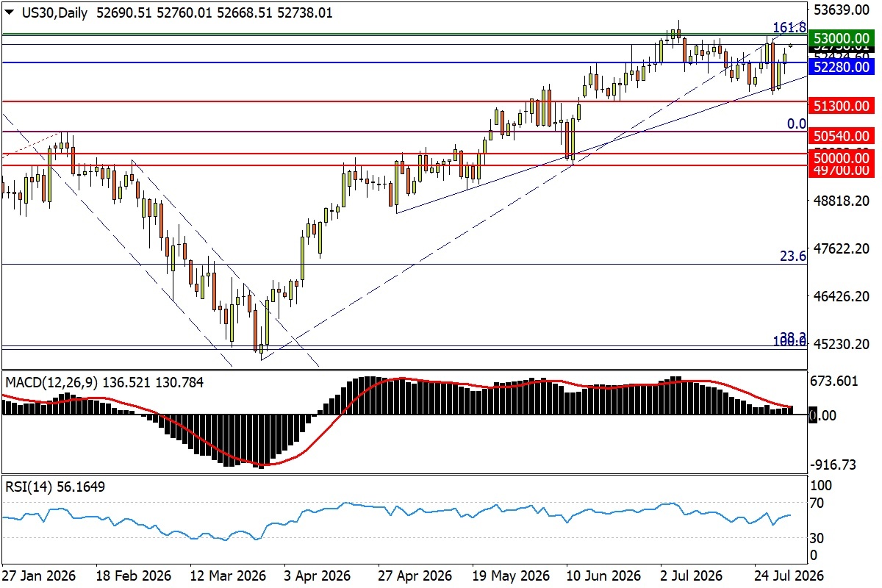Screen dimensions: 882x588
Task: Click the Fibonacci 23.6 level label
Action: tap(794, 256)
